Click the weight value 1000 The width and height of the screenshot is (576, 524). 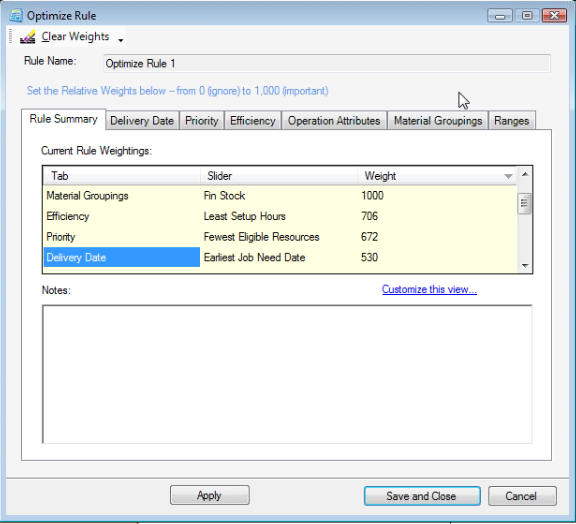372,195
